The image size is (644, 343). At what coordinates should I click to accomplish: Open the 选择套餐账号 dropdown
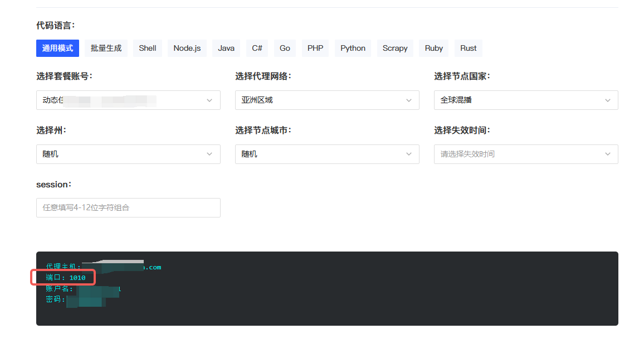click(x=128, y=100)
